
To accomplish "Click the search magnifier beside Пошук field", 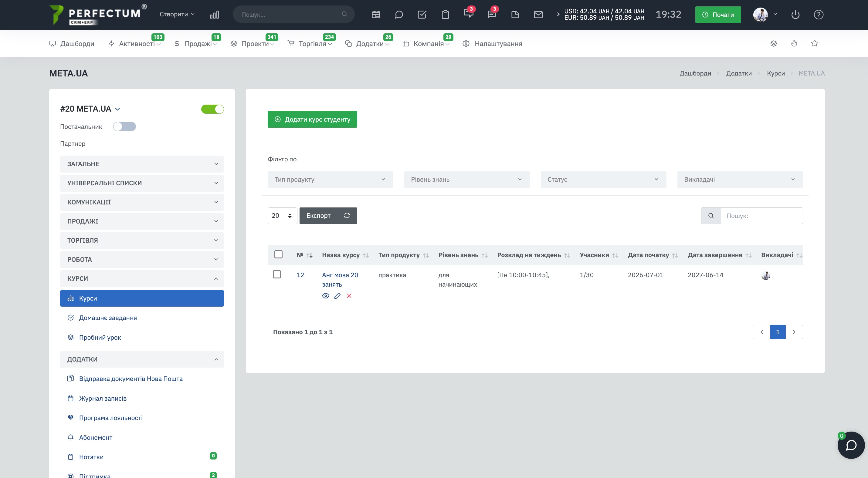I will (711, 215).
